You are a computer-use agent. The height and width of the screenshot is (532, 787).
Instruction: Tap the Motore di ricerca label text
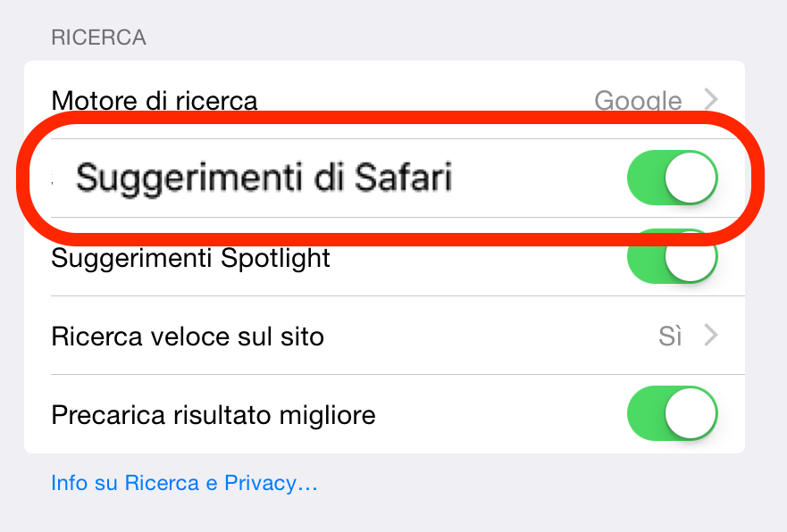pyautogui.click(x=154, y=101)
